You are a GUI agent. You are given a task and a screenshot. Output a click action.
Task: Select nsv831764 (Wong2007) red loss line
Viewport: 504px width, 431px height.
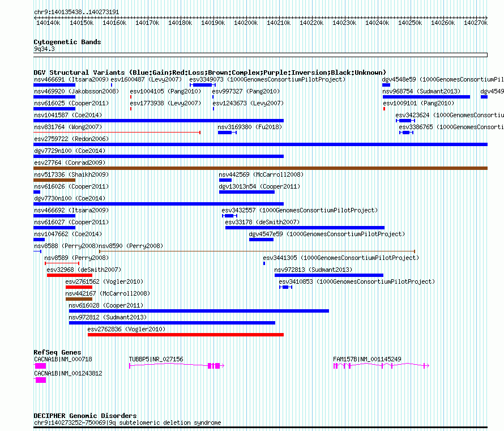pyautogui.click(x=117, y=133)
